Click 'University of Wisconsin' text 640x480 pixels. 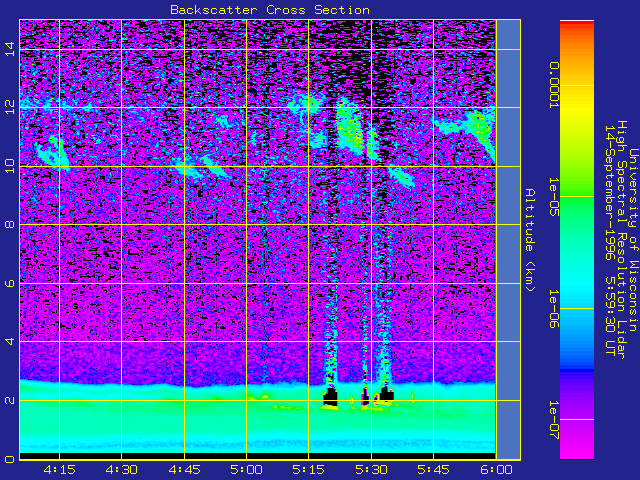point(633,240)
